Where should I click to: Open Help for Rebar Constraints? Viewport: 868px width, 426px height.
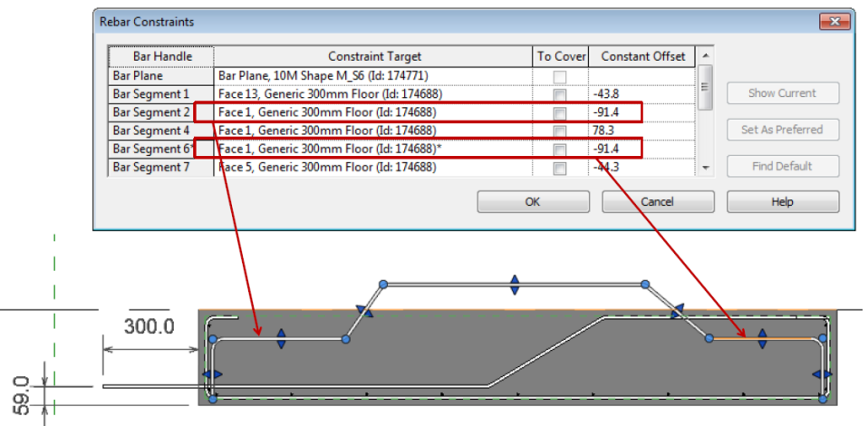(783, 201)
